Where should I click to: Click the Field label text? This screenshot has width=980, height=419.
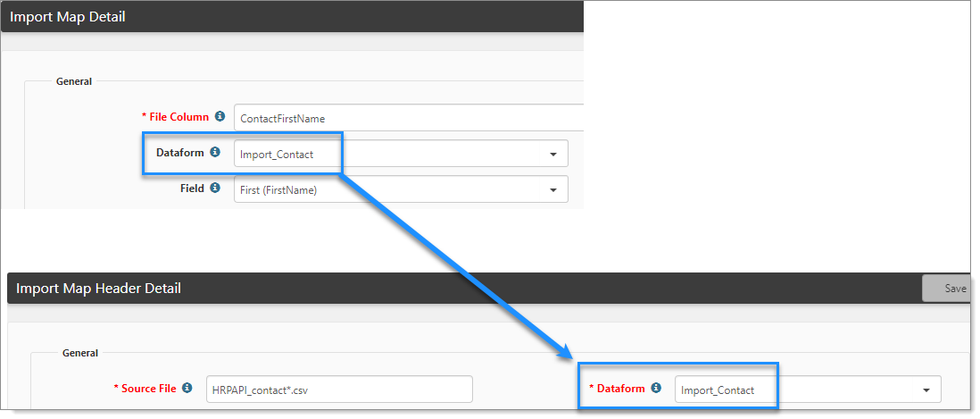(193, 189)
